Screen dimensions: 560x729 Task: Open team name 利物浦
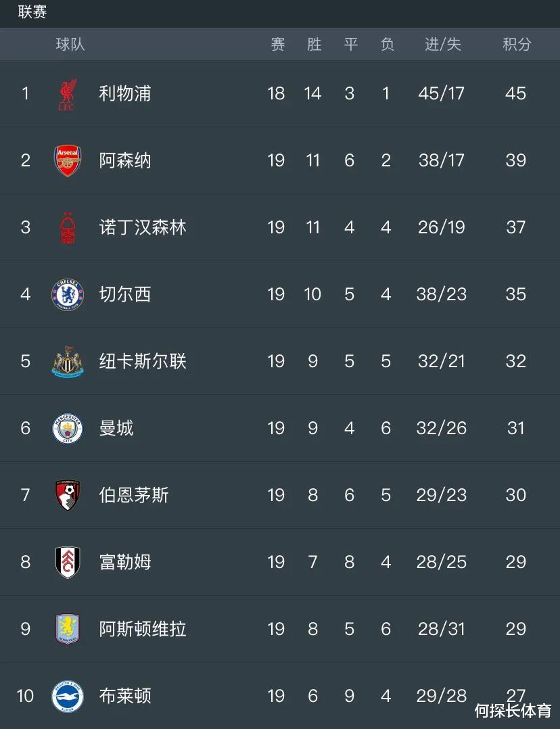click(125, 93)
